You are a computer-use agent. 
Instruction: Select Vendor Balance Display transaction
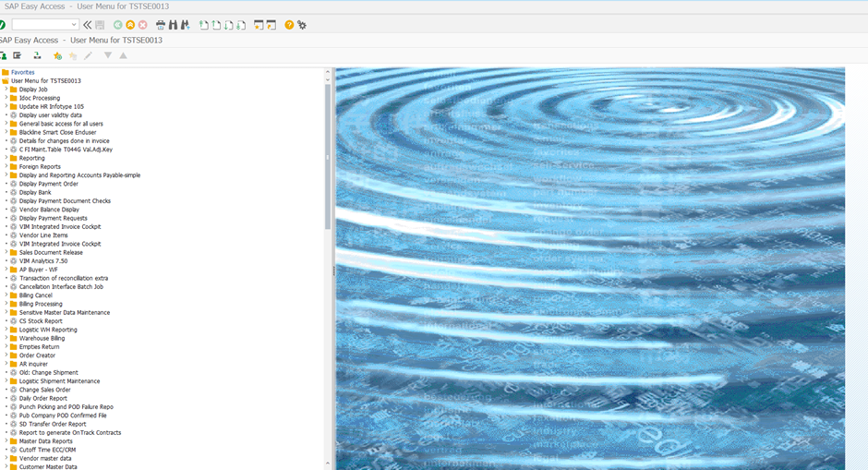pyautogui.click(x=49, y=210)
